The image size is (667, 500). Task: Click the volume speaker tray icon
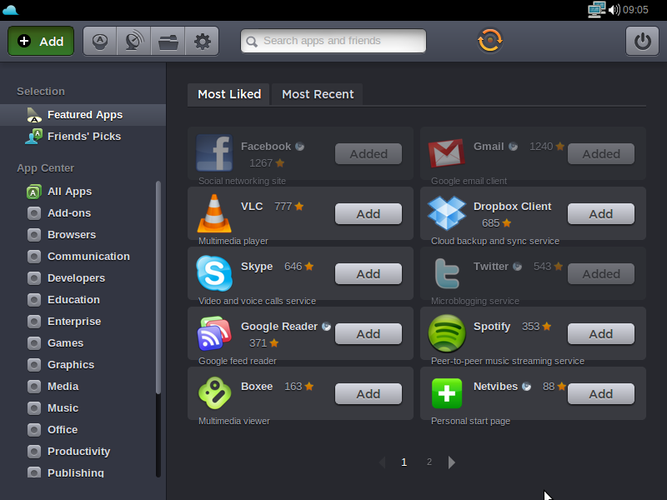coord(614,9)
